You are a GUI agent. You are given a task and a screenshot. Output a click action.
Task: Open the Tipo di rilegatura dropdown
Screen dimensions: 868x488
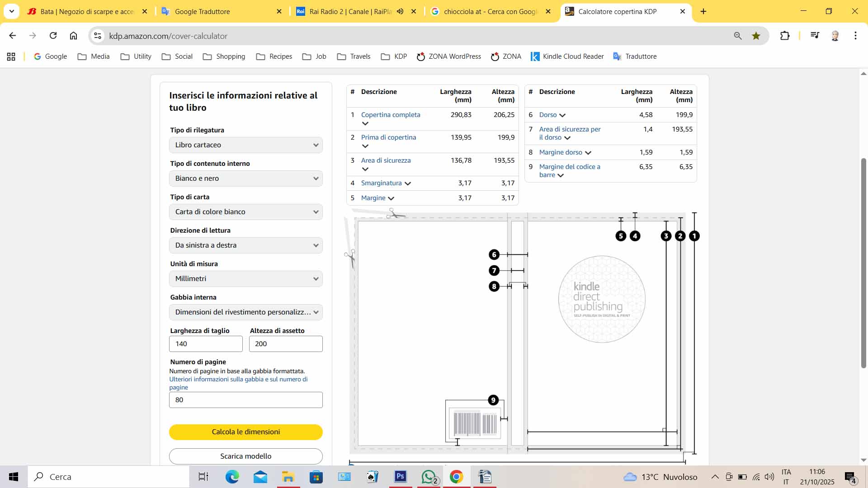point(246,145)
